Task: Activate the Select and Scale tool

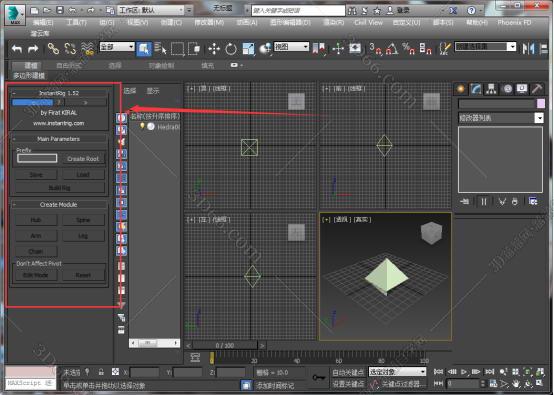Action: coord(248,48)
